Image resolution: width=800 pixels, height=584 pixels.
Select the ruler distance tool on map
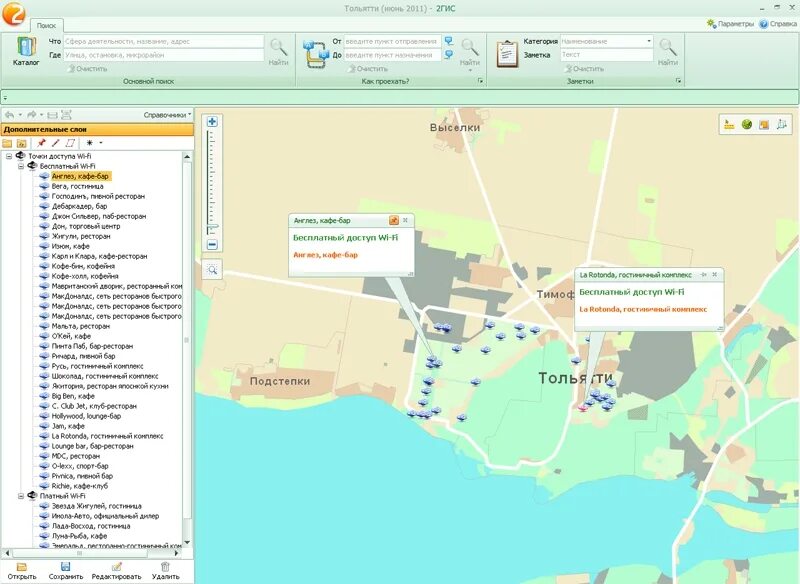[729, 124]
